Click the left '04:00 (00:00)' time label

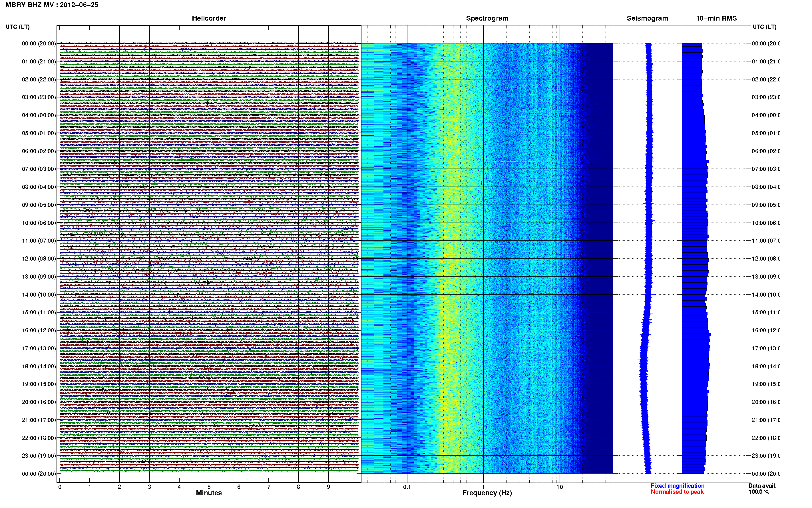(x=39, y=115)
